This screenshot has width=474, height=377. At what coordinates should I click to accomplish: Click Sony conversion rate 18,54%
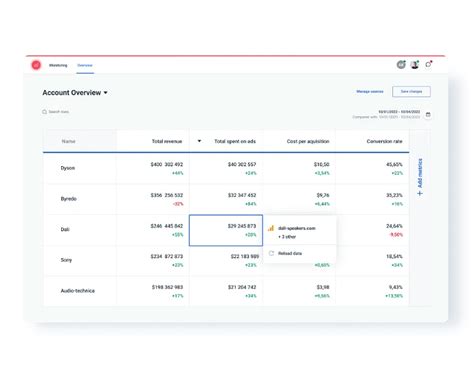pyautogui.click(x=394, y=256)
